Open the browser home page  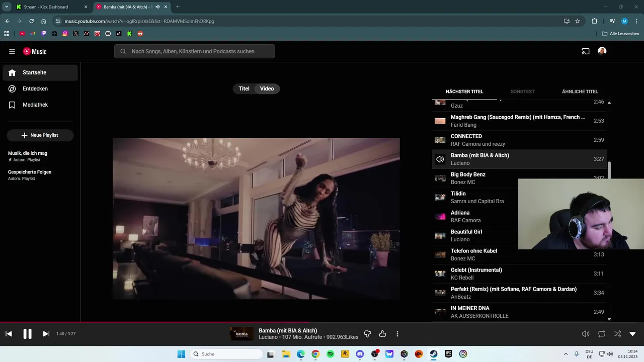click(44, 21)
